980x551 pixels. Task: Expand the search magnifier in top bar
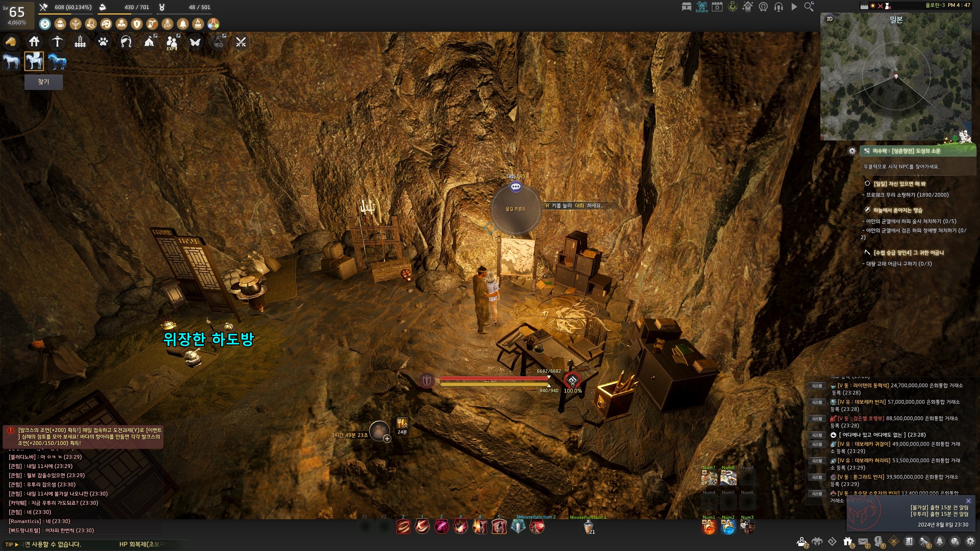coord(809,7)
